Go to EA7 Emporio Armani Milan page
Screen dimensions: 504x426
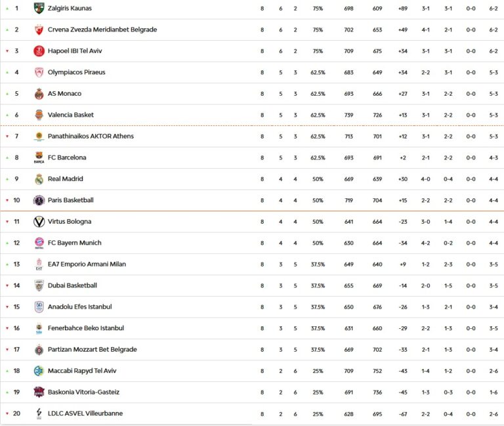click(x=87, y=265)
